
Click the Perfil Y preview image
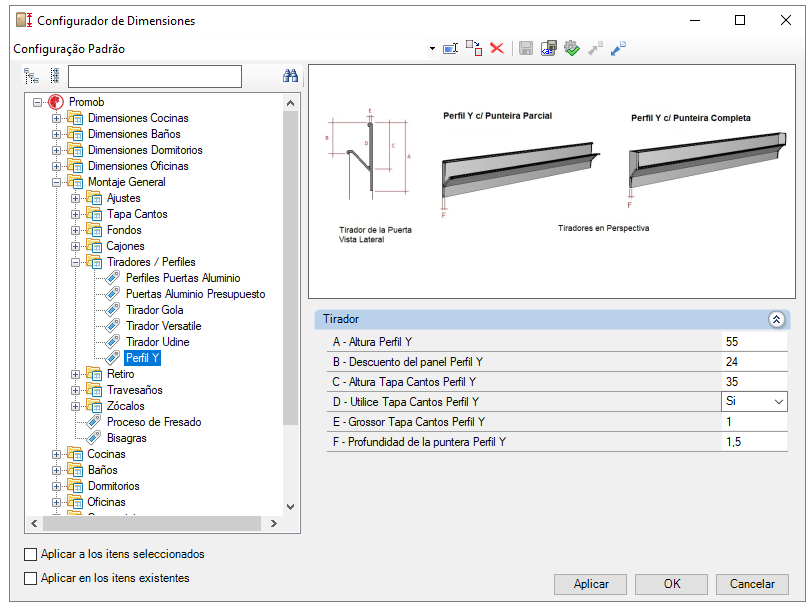click(x=552, y=181)
